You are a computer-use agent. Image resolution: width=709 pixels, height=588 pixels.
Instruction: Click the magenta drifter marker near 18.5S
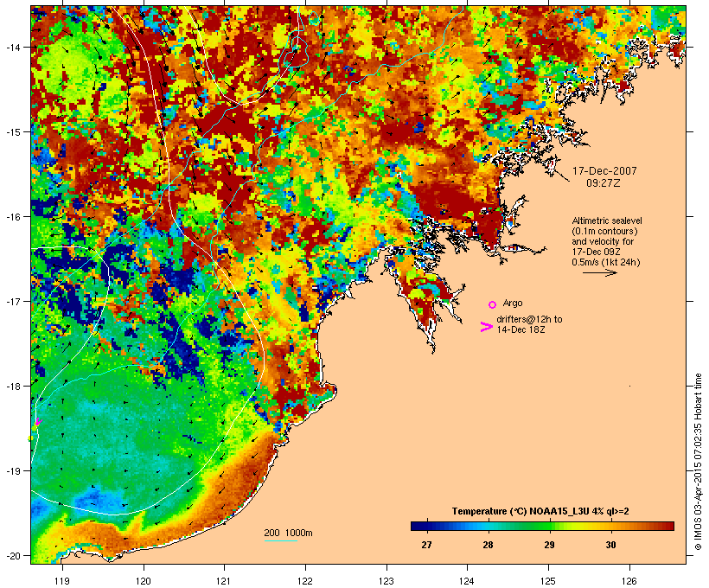point(38,423)
